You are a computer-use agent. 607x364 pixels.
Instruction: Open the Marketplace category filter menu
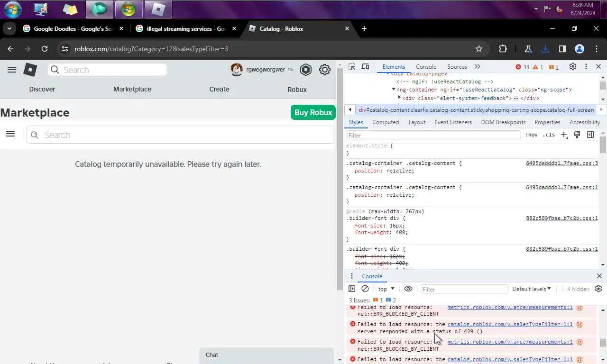10,134
